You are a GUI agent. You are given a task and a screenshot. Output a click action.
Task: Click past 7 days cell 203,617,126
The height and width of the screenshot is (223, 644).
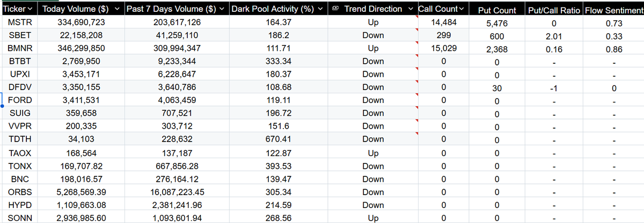click(176, 23)
